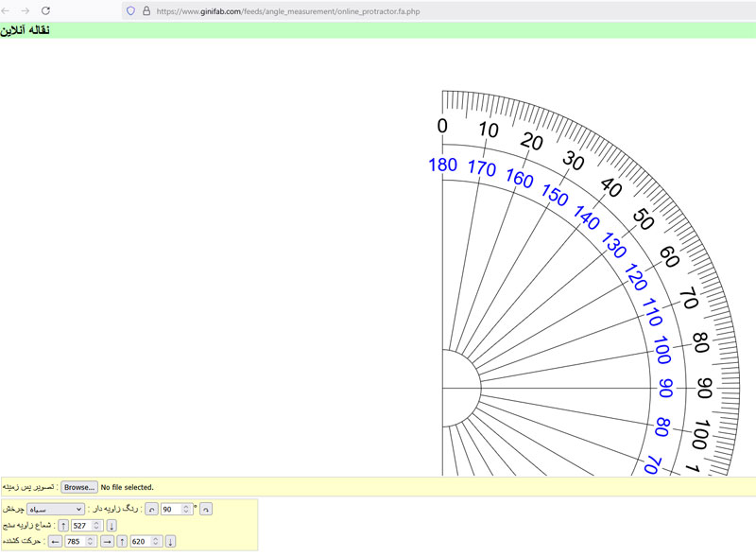This screenshot has width=756, height=557.
Task: Click the browser back arrow
Action: click(x=8, y=10)
